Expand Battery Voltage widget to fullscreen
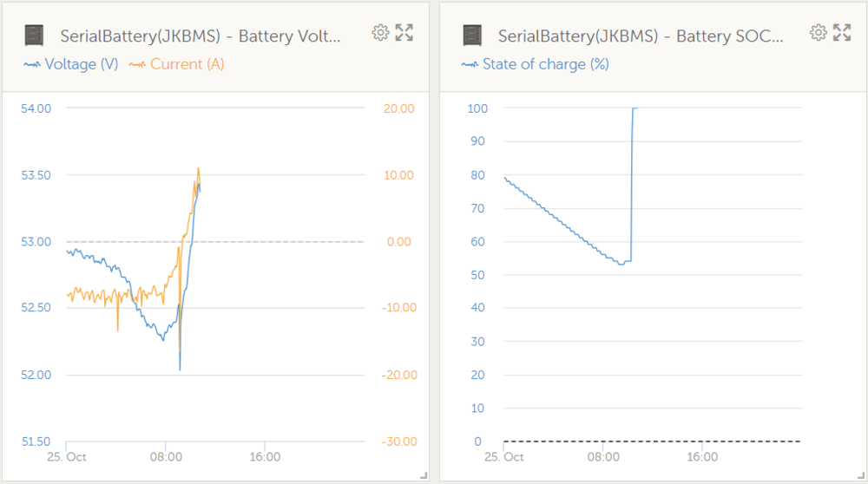 (x=404, y=33)
